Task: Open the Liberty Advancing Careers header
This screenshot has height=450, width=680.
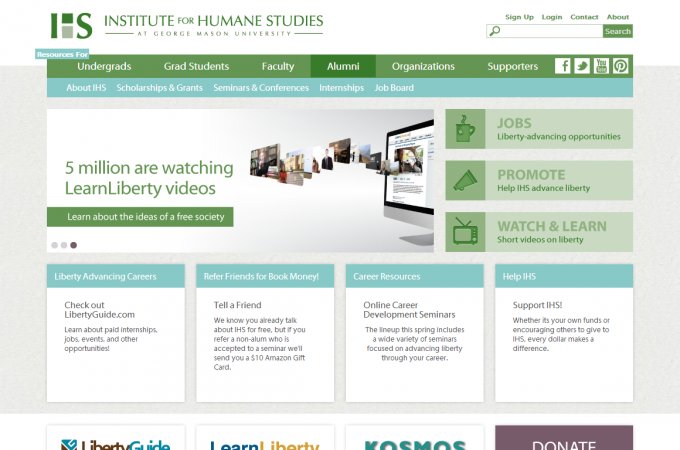Action: pyautogui.click(x=116, y=276)
